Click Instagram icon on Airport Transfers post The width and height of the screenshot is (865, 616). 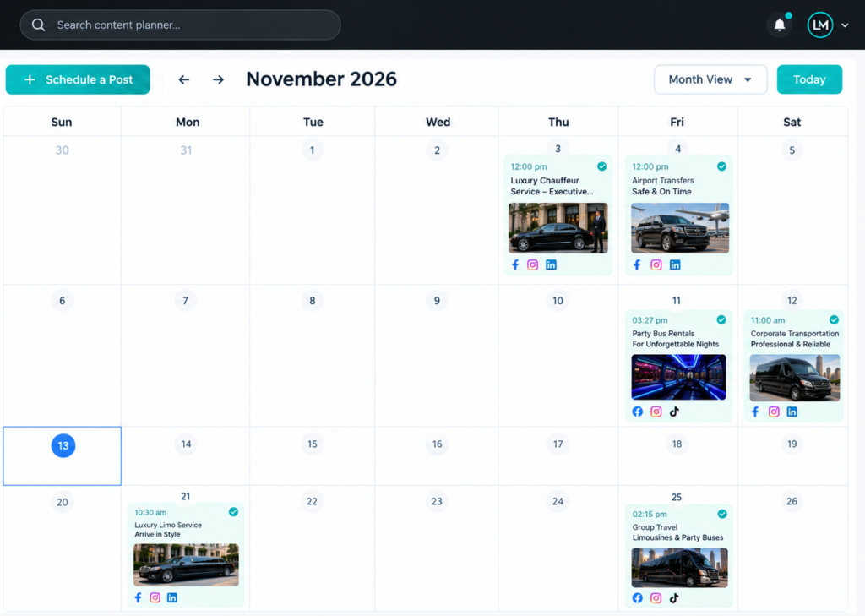[656, 265]
